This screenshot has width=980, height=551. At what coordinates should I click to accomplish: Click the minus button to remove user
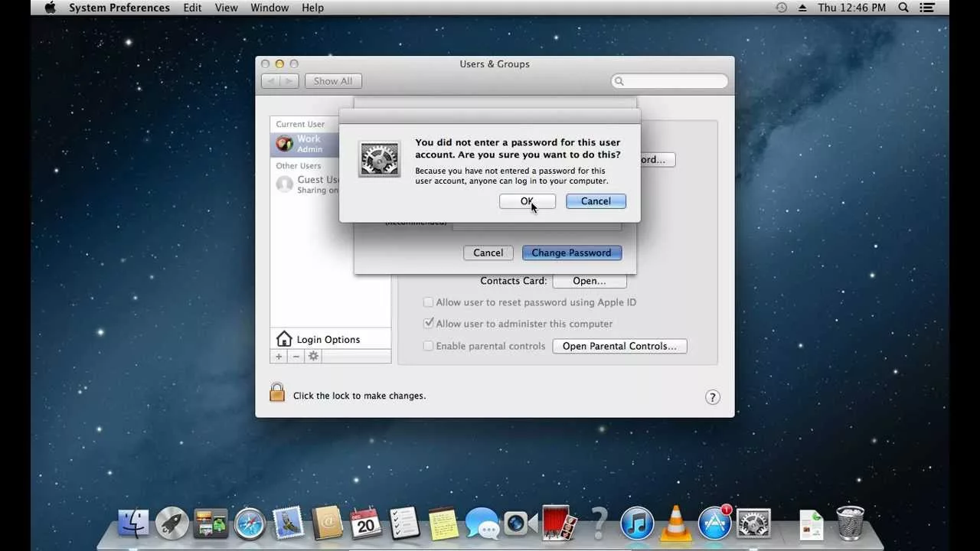click(296, 357)
